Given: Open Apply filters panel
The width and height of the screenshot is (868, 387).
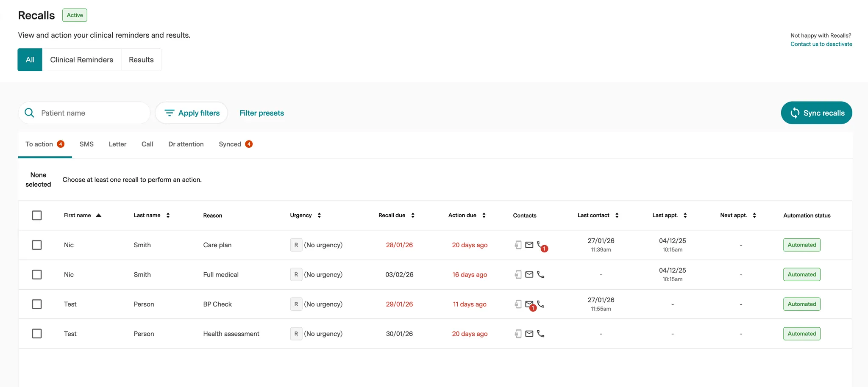Looking at the screenshot, I should tap(192, 113).
